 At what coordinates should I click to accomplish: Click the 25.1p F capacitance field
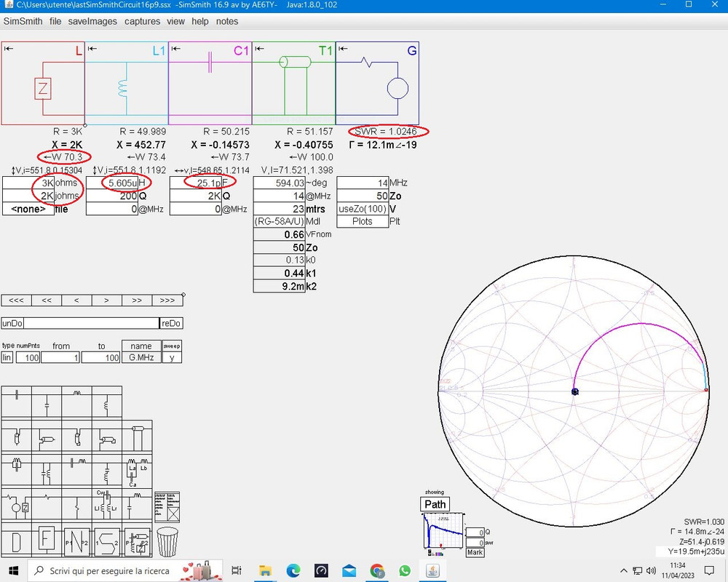pos(195,183)
